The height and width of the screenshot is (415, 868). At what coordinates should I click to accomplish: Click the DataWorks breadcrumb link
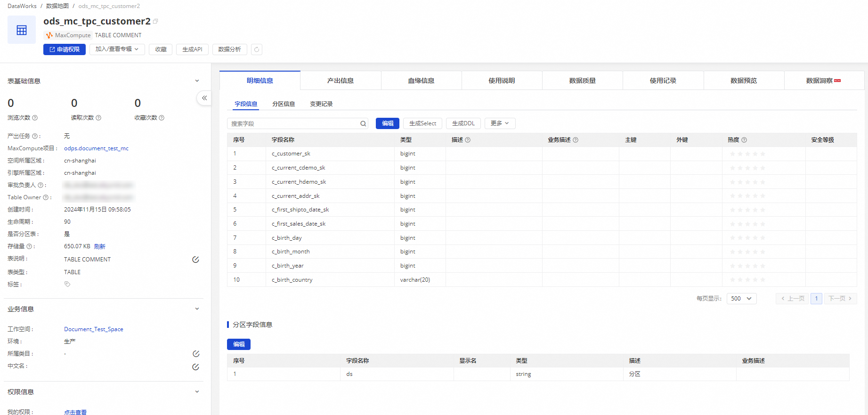pos(22,6)
